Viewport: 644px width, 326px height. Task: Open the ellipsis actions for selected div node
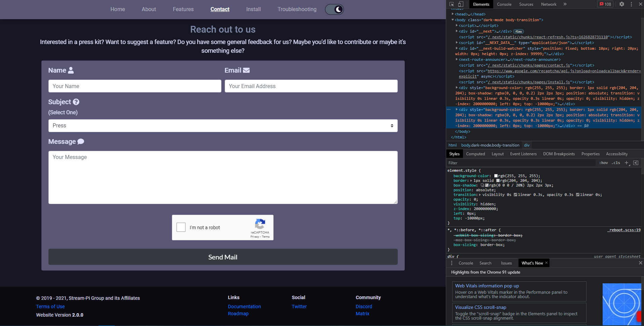(x=449, y=110)
